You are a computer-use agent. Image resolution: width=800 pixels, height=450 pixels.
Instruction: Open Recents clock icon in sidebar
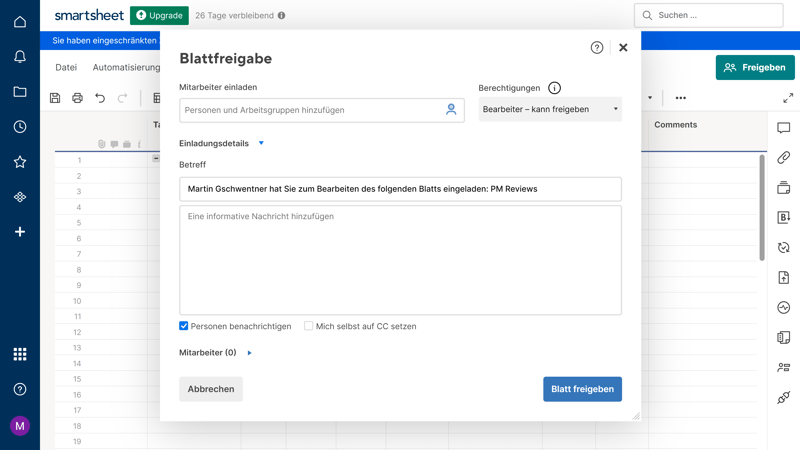[x=19, y=127]
